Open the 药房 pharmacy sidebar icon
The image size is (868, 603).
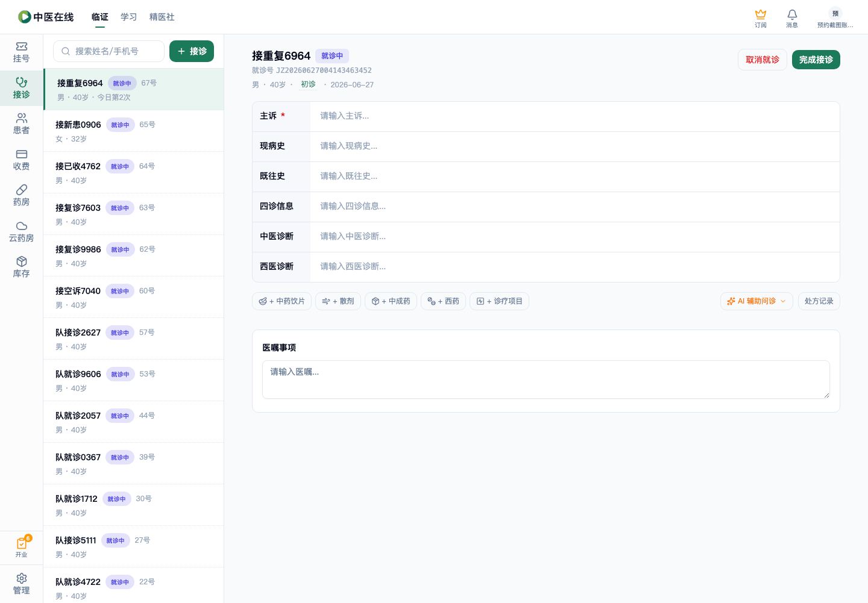tap(21, 196)
